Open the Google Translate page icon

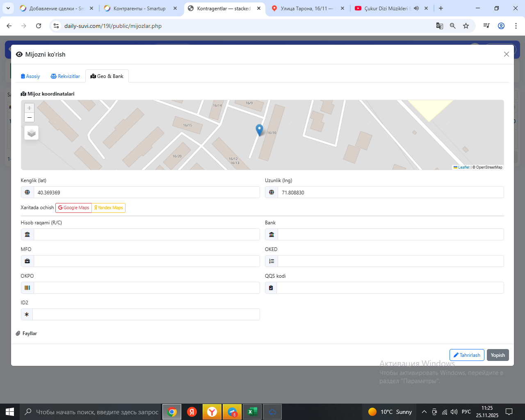pyautogui.click(x=440, y=26)
